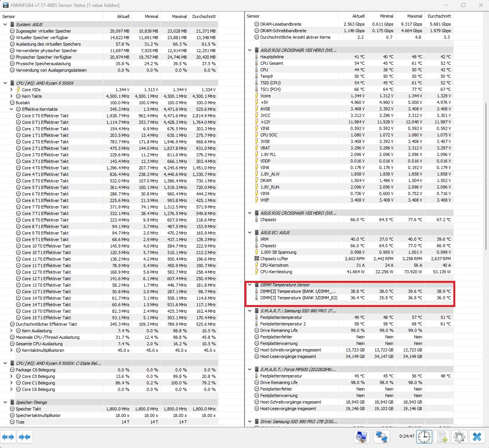Select the Verwendung von Auslagerungsdateien row
The width and height of the screenshot is (489, 448).
(x=109, y=70)
